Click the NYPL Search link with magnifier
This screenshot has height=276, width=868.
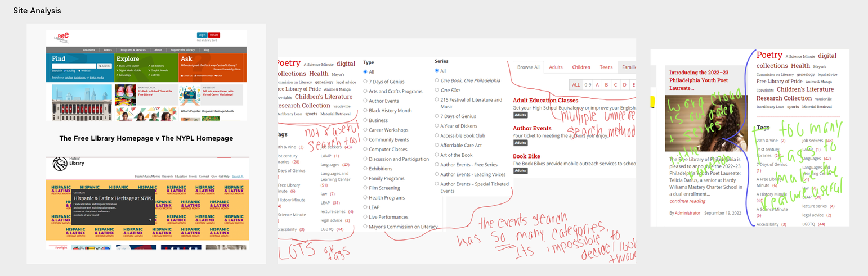click(238, 177)
